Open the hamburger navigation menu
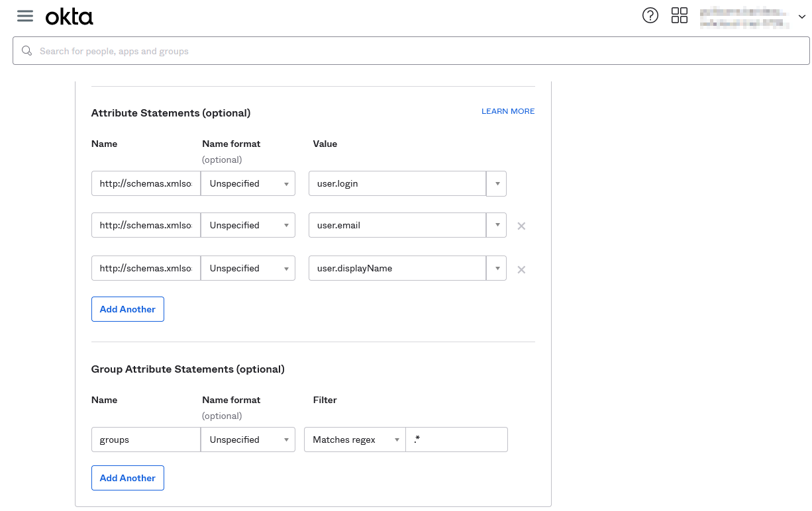This screenshot has height=511, width=812. [x=25, y=16]
